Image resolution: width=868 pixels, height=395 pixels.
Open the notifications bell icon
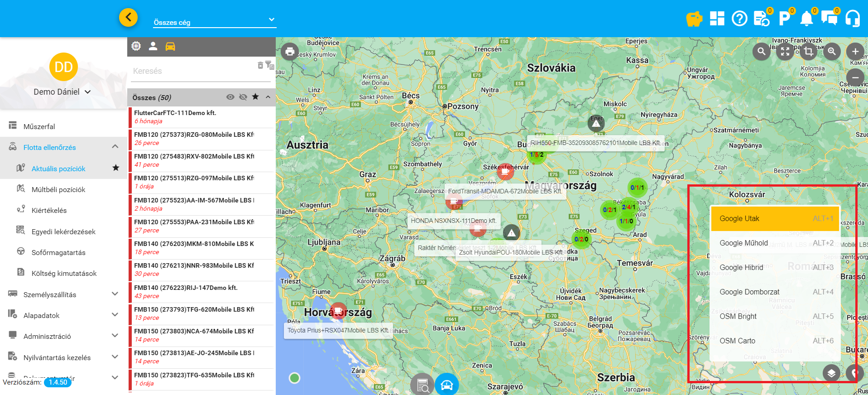click(806, 19)
